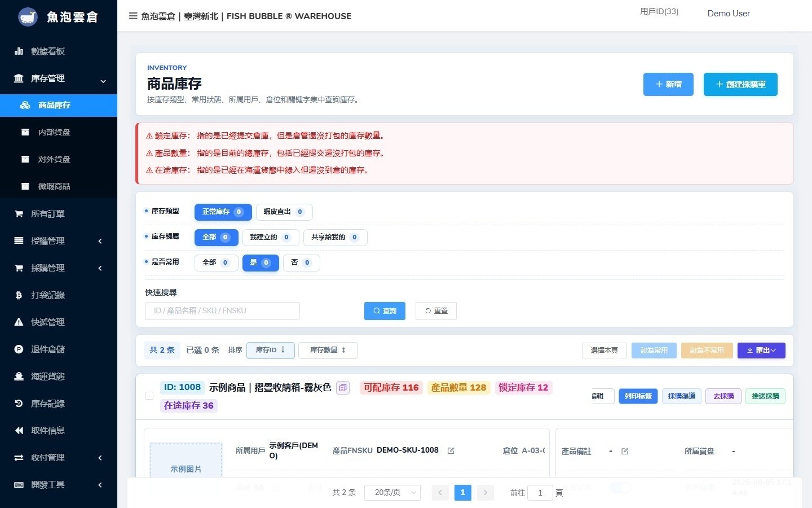Open 庫存記錄 in the sidebar
The image size is (812, 508).
pos(59,404)
